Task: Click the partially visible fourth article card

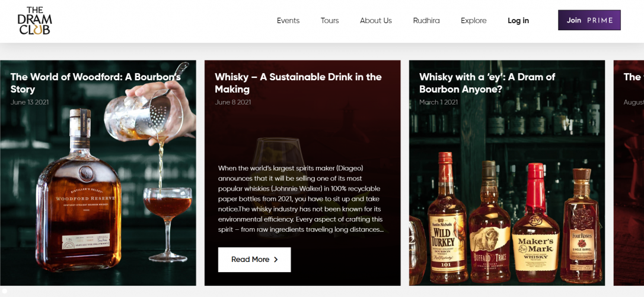Action: pyautogui.click(x=629, y=172)
